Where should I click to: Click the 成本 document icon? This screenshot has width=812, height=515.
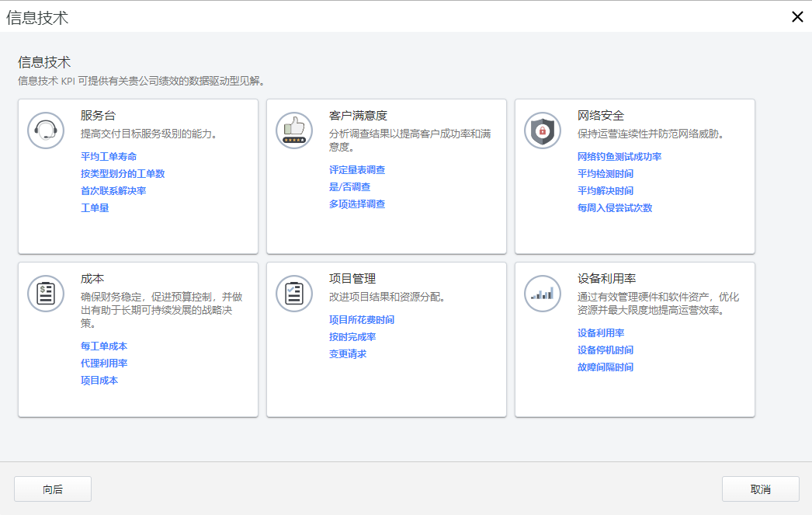(46, 294)
